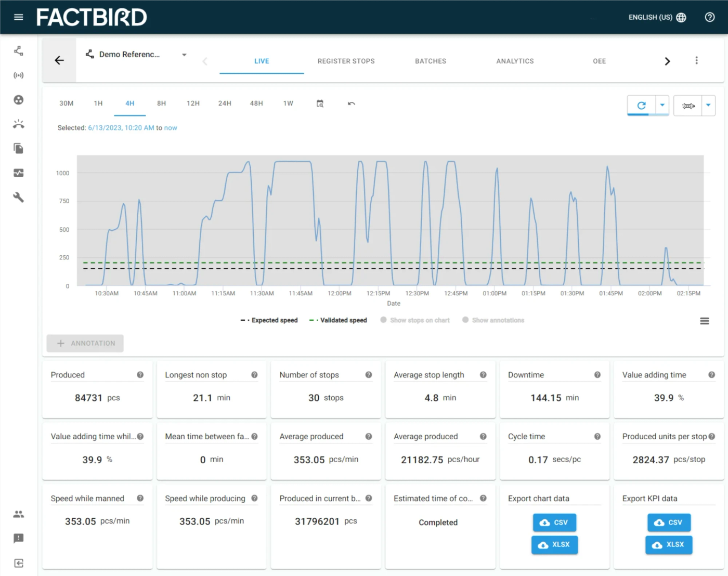
Task: Export KPI data as XLSX
Action: [x=669, y=545]
